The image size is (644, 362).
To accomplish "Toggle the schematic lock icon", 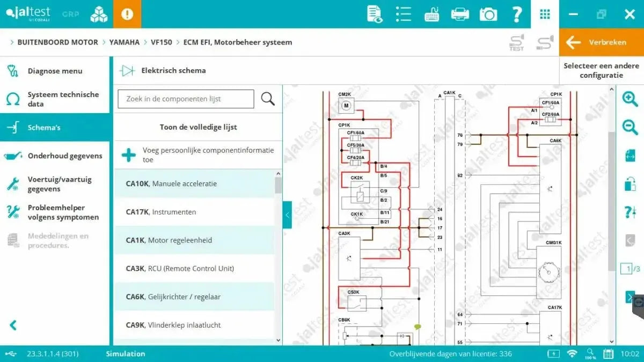I will (x=630, y=185).
